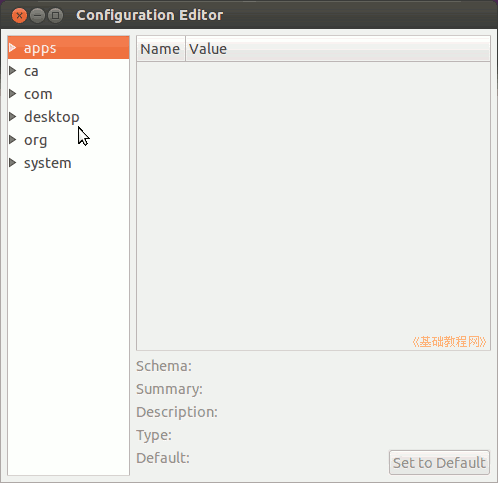The image size is (498, 483).
Task: Click the Value column header
Action: [338, 49]
